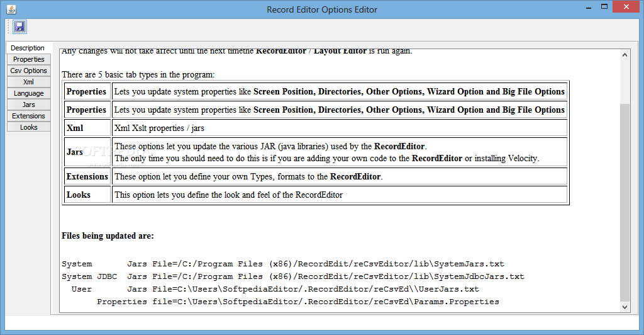Close the Record Editor Options Editor
The image size is (644, 335).
(x=626, y=6)
